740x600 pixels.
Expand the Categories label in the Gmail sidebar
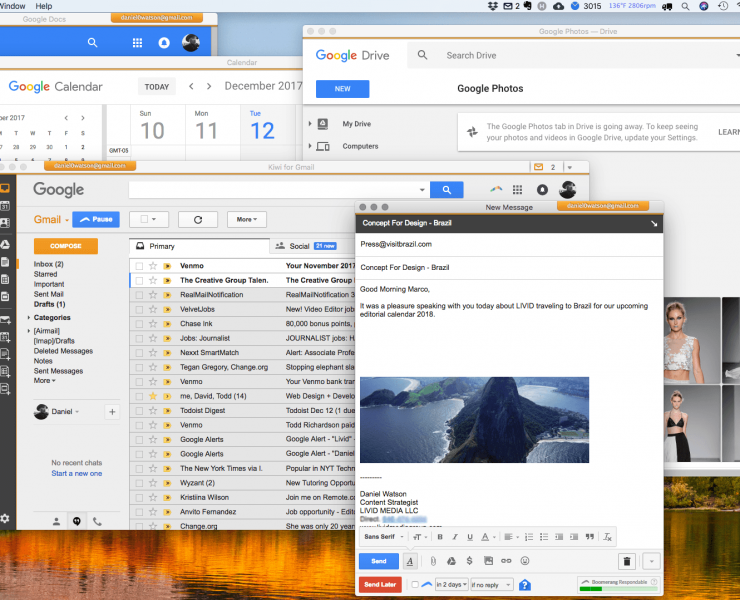[27, 317]
